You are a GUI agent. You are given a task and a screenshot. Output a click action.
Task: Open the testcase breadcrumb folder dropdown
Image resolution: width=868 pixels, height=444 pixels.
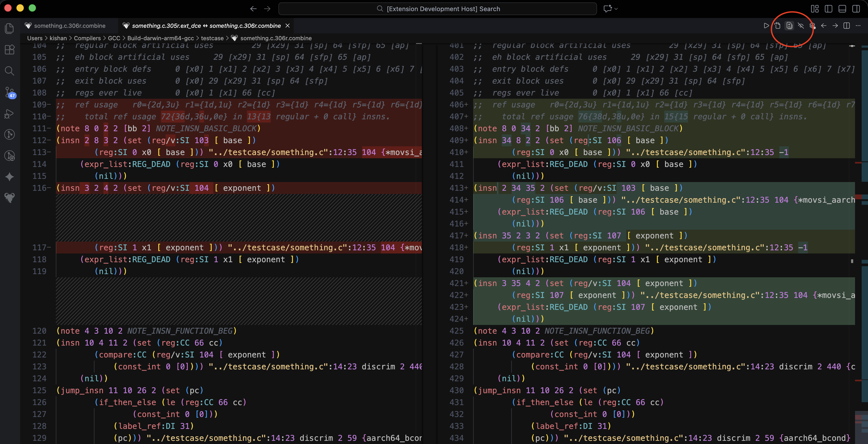tap(212, 38)
